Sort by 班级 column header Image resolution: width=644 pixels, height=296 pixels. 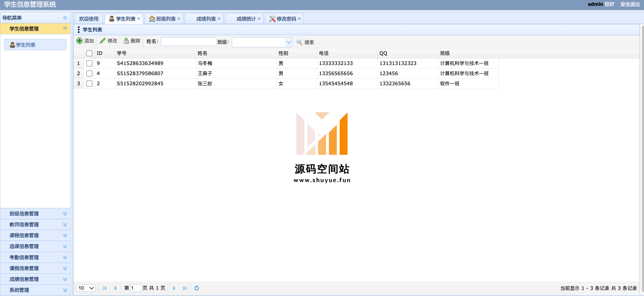coord(468,53)
